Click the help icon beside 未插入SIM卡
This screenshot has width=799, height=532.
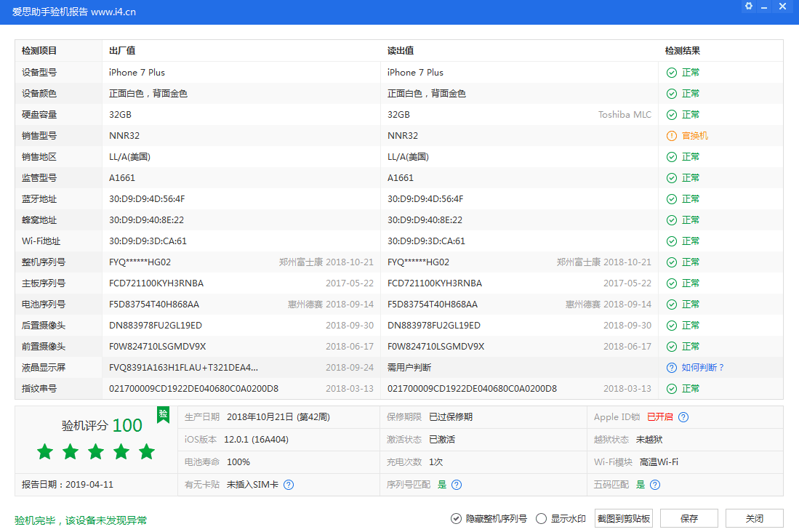(289, 485)
